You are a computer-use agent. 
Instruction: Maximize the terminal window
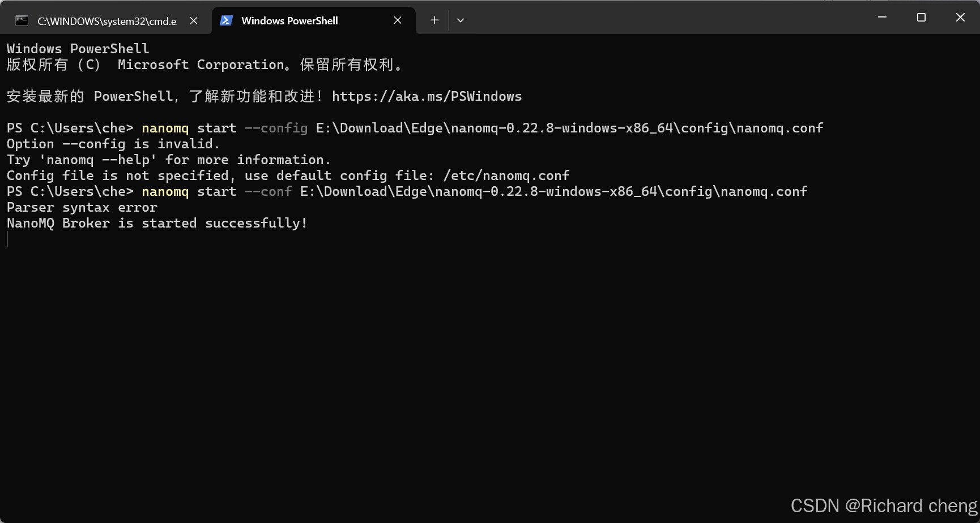point(921,18)
